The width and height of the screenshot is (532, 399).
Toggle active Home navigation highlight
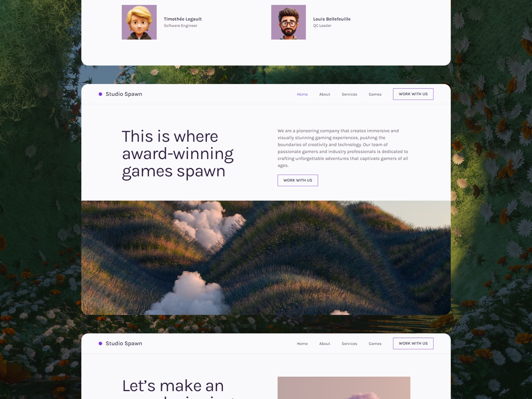click(x=302, y=94)
